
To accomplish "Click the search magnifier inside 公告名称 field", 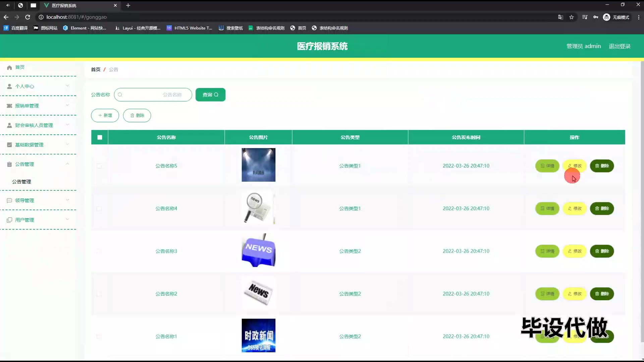I will pyautogui.click(x=120, y=95).
